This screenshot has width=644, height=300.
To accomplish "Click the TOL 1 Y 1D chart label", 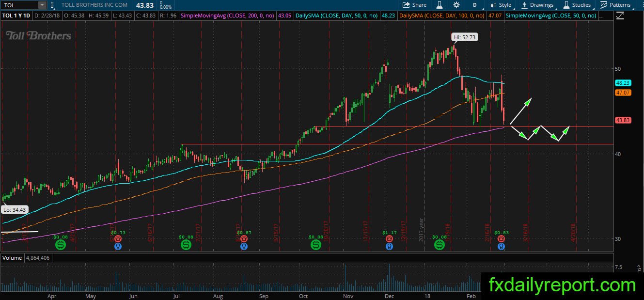I will tap(17, 16).
